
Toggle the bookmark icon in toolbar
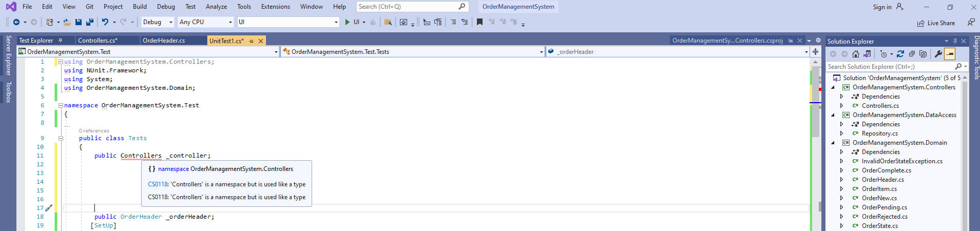tap(479, 22)
